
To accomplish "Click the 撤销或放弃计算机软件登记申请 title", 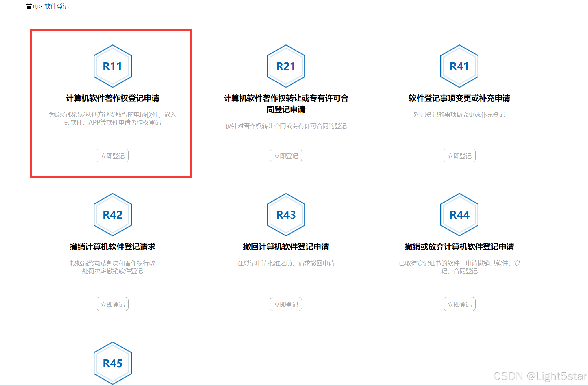I will 459,247.
